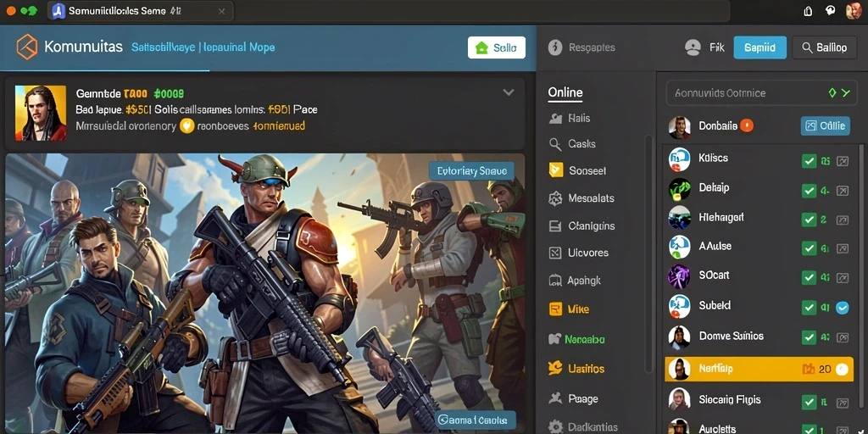Click the orange Mike sidebar icon

555,309
